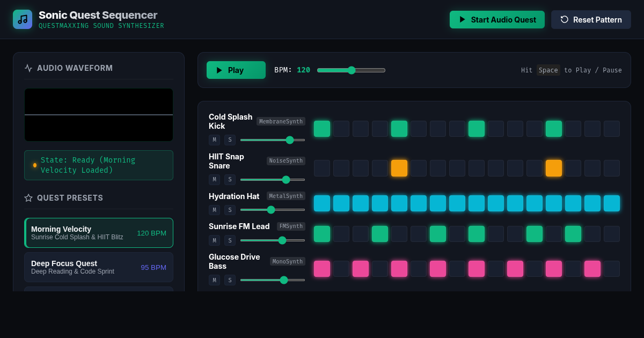Adjust the BPM slider
Screen dimensions: 644x338
coord(351,70)
